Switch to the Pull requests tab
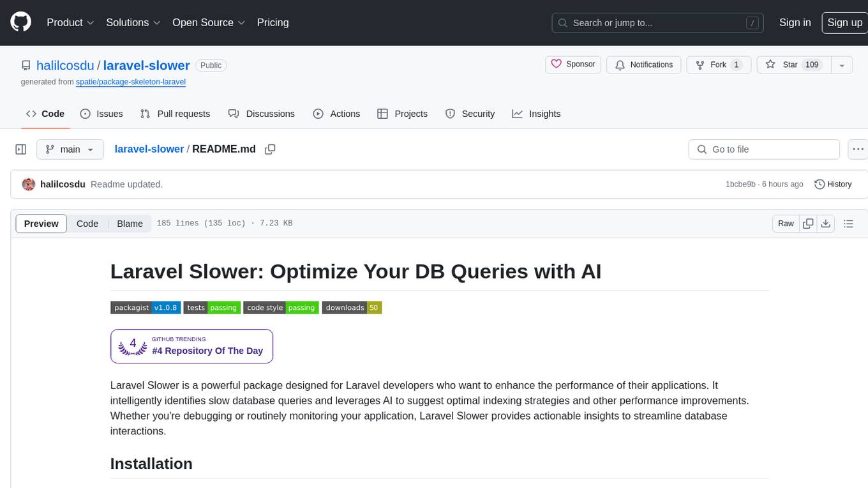This screenshot has height=488, width=868. click(175, 114)
